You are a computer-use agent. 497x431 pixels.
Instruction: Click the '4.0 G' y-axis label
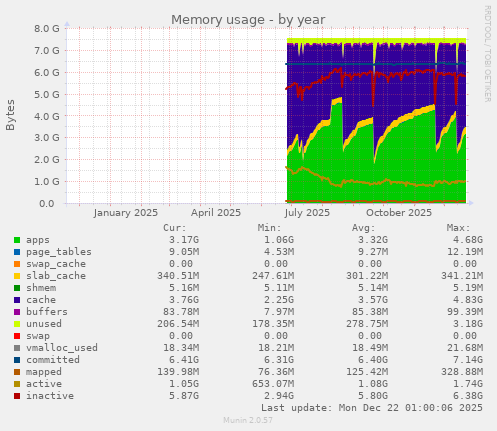point(47,117)
